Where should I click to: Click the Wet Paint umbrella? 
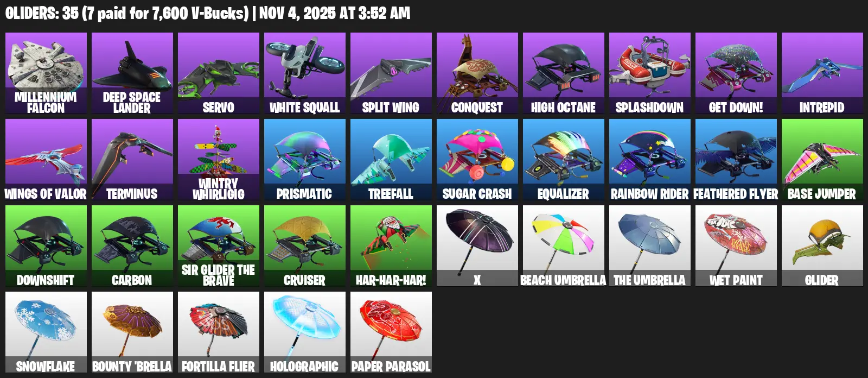(736, 246)
